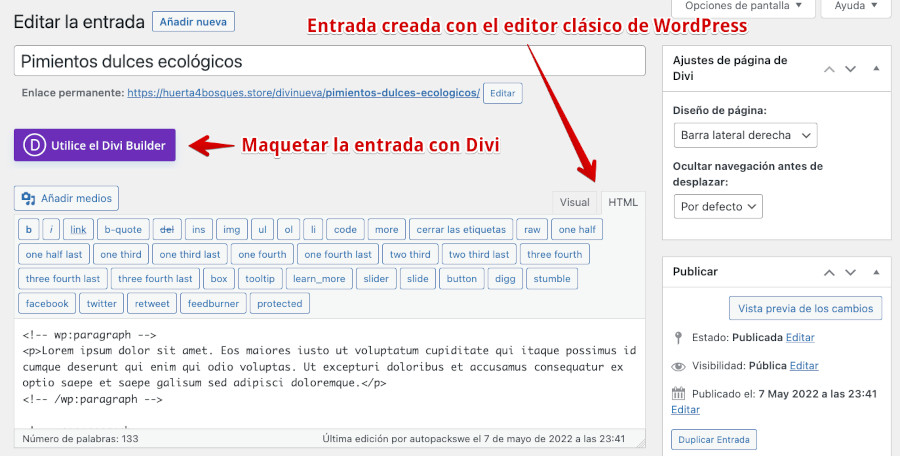Screen dimensions: 900x456
Task: Click Duplicar Entrada
Action: (x=713, y=439)
